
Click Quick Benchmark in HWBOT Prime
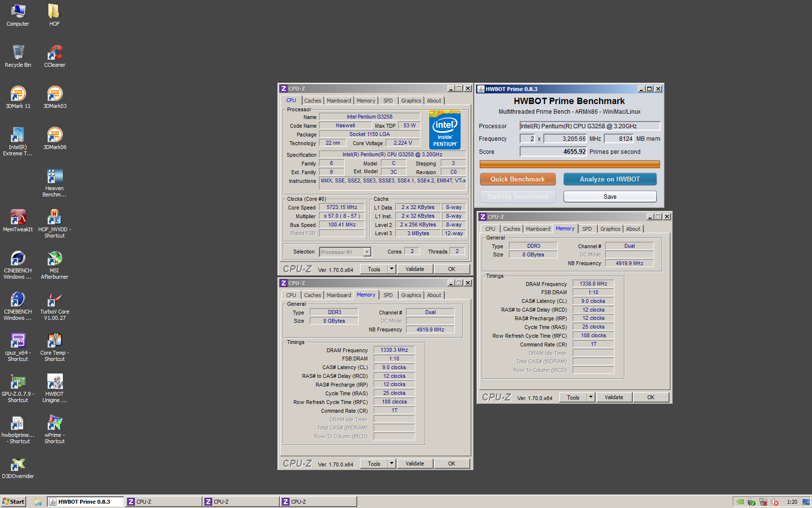click(x=518, y=179)
